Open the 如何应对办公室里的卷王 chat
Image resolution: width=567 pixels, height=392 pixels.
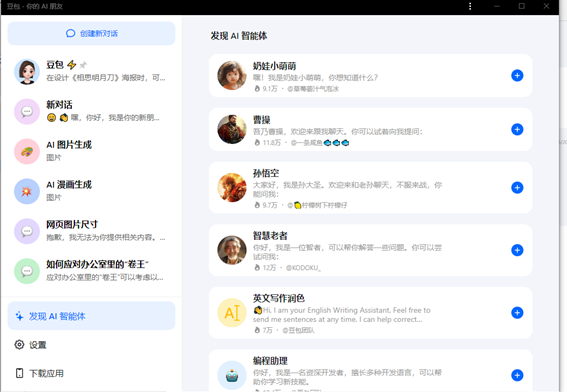(x=91, y=271)
